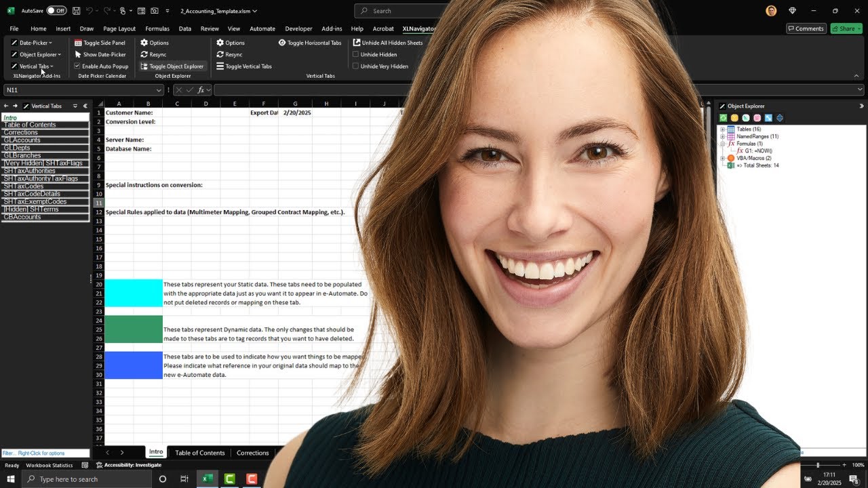Click Unhide All Hidden Sheets
The width and height of the screenshot is (868, 488).
point(388,43)
